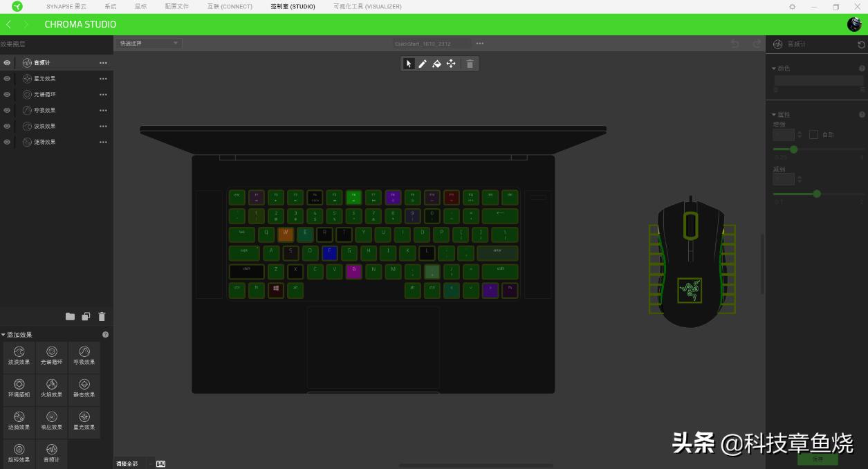
Task: Click the 调整全部 button at bottom
Action: click(x=127, y=463)
